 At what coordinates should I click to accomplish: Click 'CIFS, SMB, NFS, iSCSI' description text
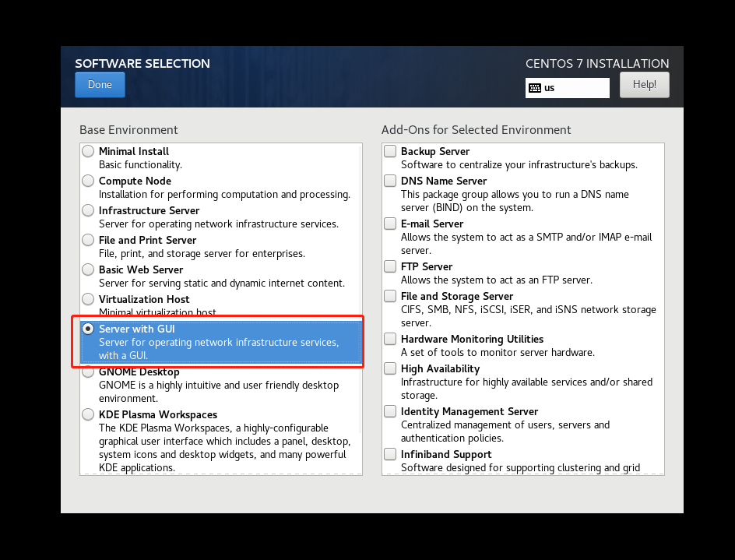click(528, 316)
